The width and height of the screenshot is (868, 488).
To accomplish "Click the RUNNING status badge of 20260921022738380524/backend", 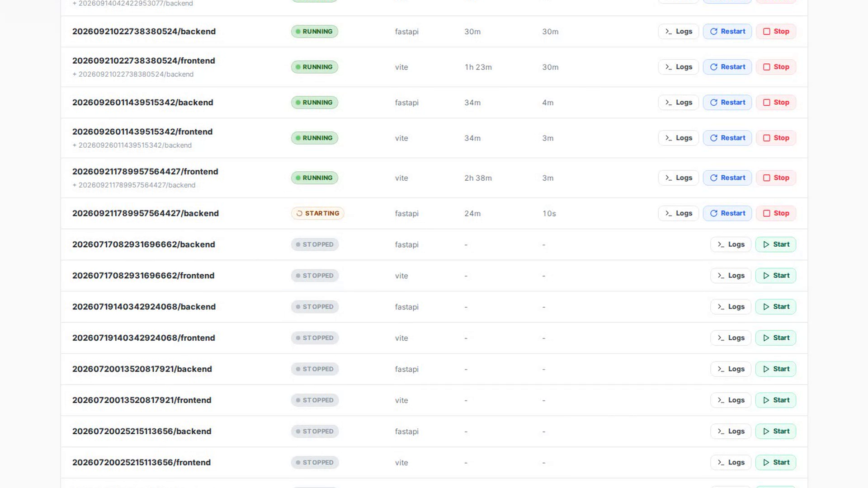I will click(315, 32).
